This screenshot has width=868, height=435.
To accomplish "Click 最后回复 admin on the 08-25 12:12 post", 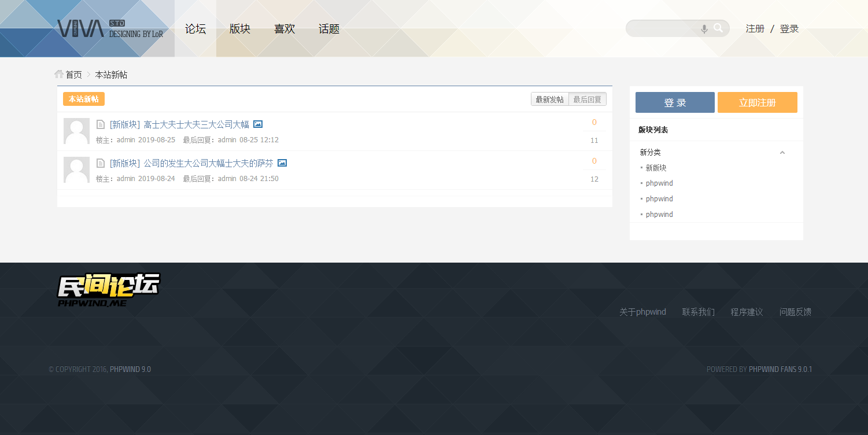I will point(227,140).
